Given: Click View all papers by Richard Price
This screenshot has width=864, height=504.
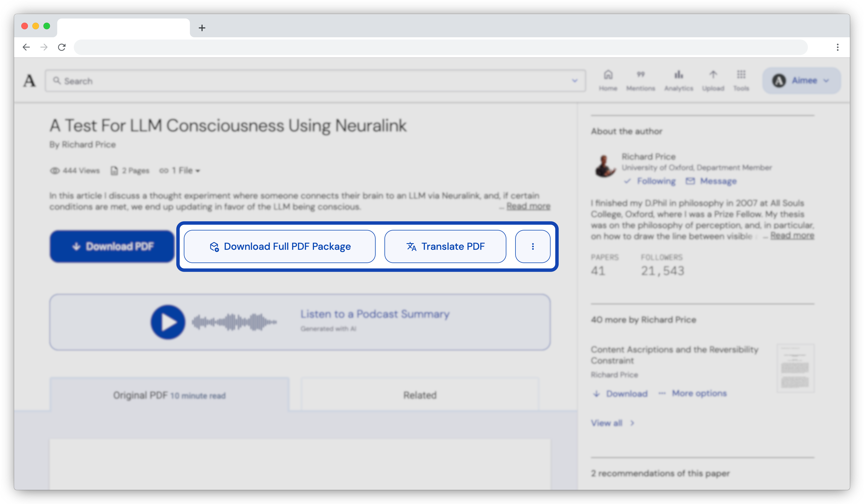Looking at the screenshot, I should point(613,423).
